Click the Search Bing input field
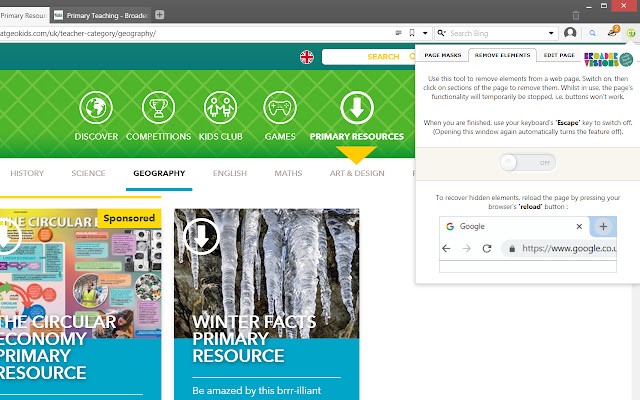This screenshot has width=640, height=400. pos(495,33)
